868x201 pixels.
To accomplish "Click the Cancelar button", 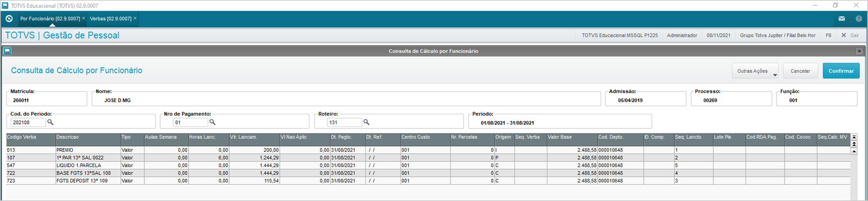I will point(800,71).
